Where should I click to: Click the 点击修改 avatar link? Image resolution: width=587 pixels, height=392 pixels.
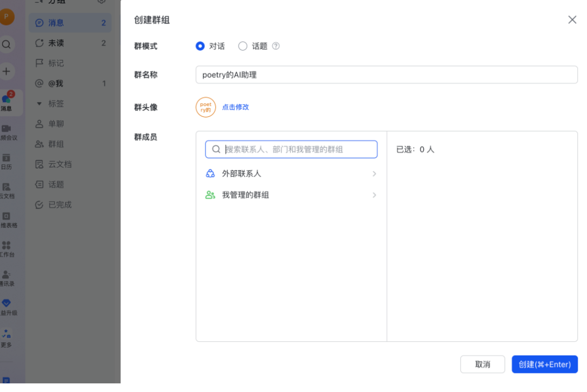[x=235, y=107]
